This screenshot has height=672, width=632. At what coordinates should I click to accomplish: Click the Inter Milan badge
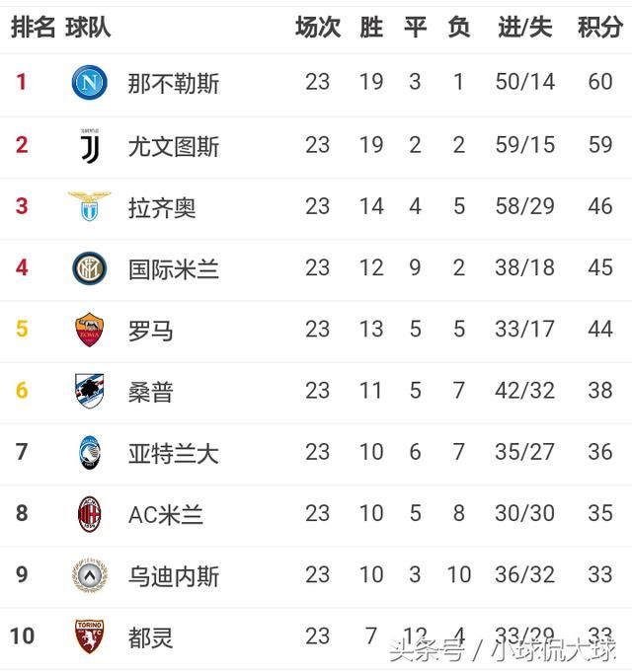pyautogui.click(x=90, y=268)
